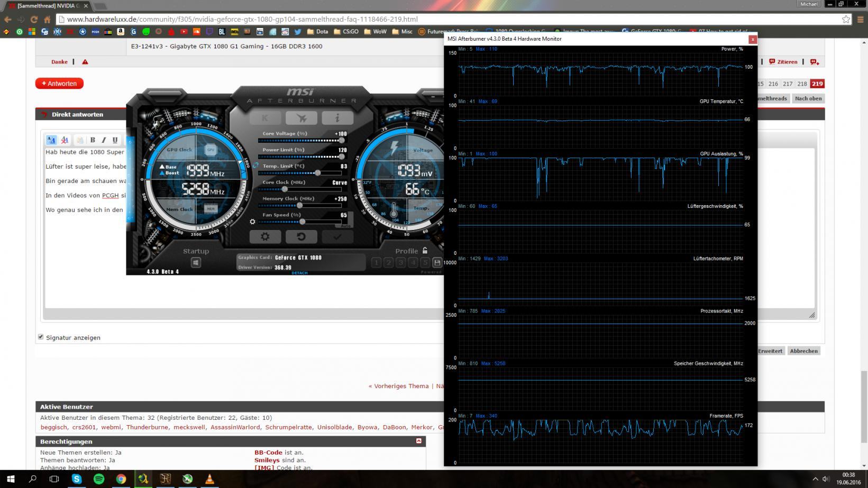Viewport: 868px width, 488px height.
Task: Click the DETACH monitor label in Afterburner
Action: [299, 273]
